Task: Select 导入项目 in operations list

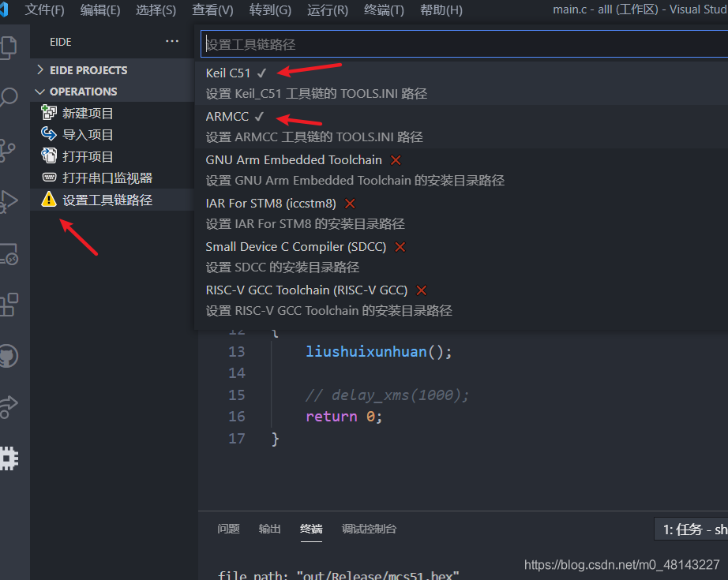Action: (112, 135)
